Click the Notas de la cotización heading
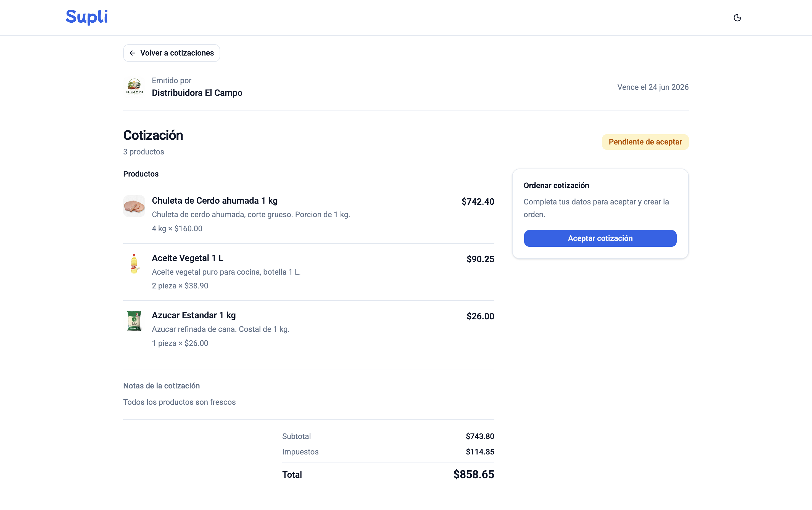 (162, 386)
